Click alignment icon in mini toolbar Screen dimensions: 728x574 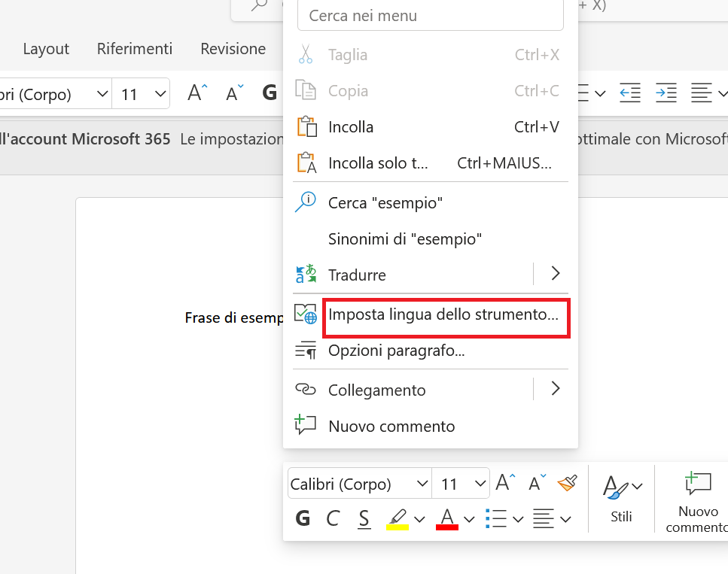544,518
